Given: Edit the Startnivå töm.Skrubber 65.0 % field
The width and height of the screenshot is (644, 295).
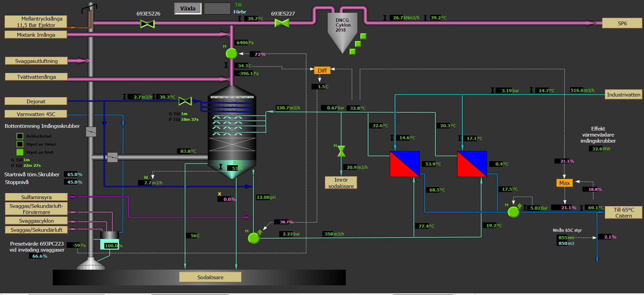Looking at the screenshot, I should 73,174.
